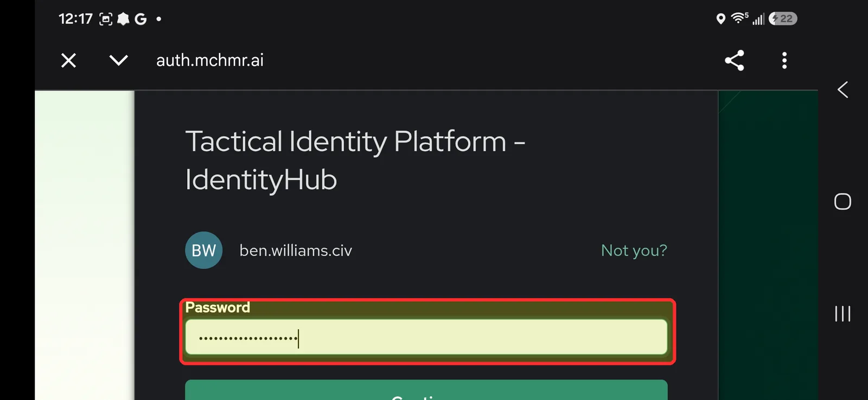Screen dimensions: 868x400
Task: Tap the Google G notification icon
Action: 141,19
